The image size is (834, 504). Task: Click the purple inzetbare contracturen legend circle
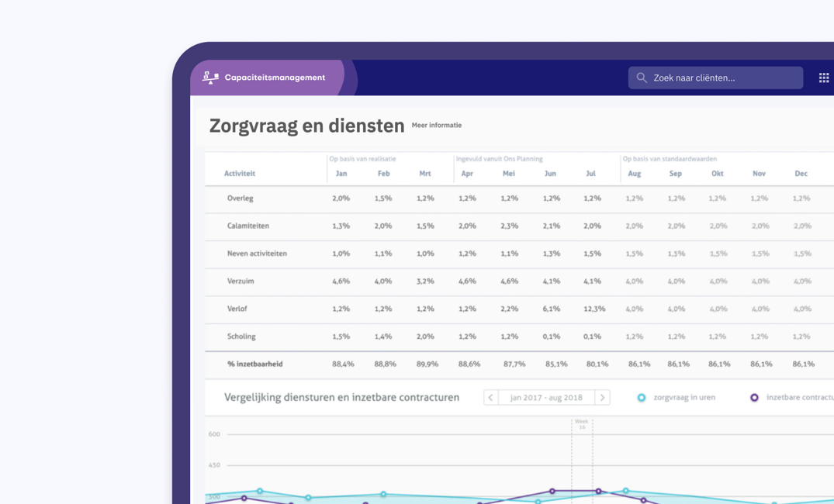click(753, 397)
